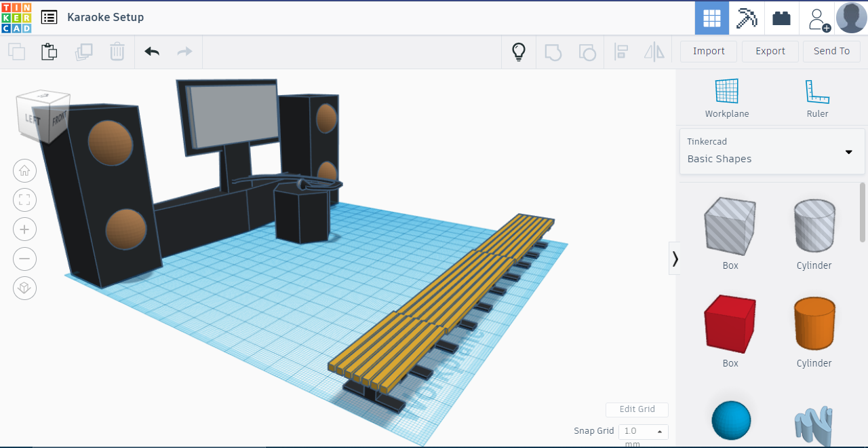Switch to the Blocks pickaxe view
868x448 pixels.
(x=746, y=17)
